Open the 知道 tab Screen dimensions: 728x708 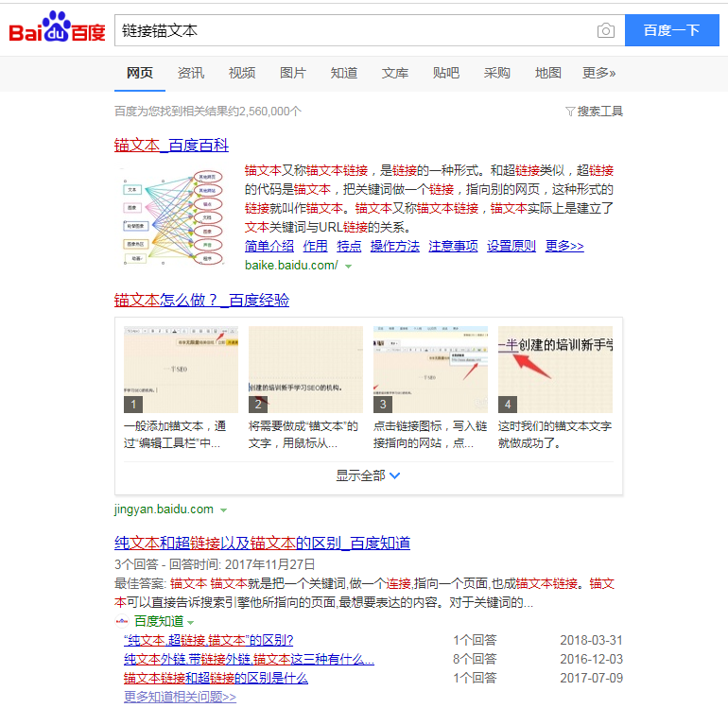point(344,73)
